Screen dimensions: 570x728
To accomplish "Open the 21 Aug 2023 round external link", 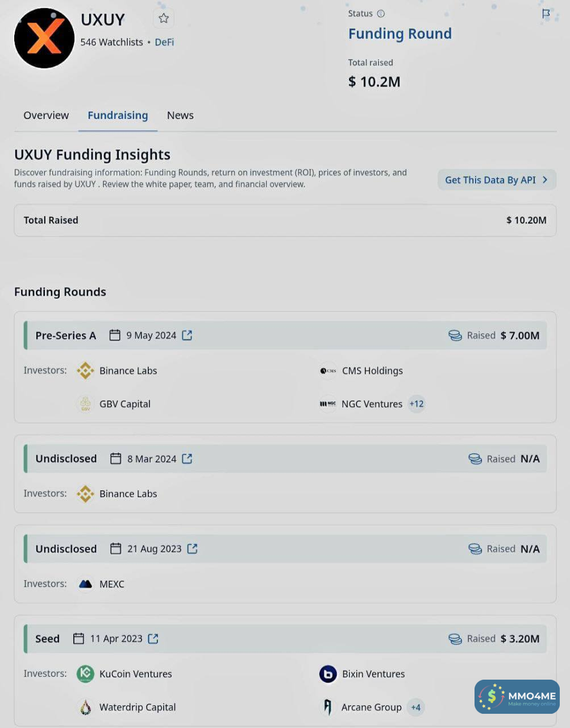I will click(192, 549).
